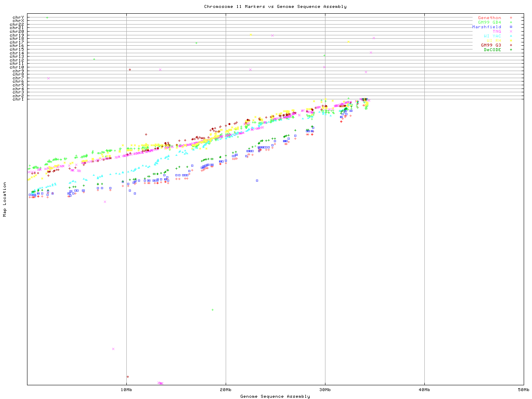This screenshot has height=399, width=532.
Task: Click the vertical Map Location axis title
Action: coord(5,199)
